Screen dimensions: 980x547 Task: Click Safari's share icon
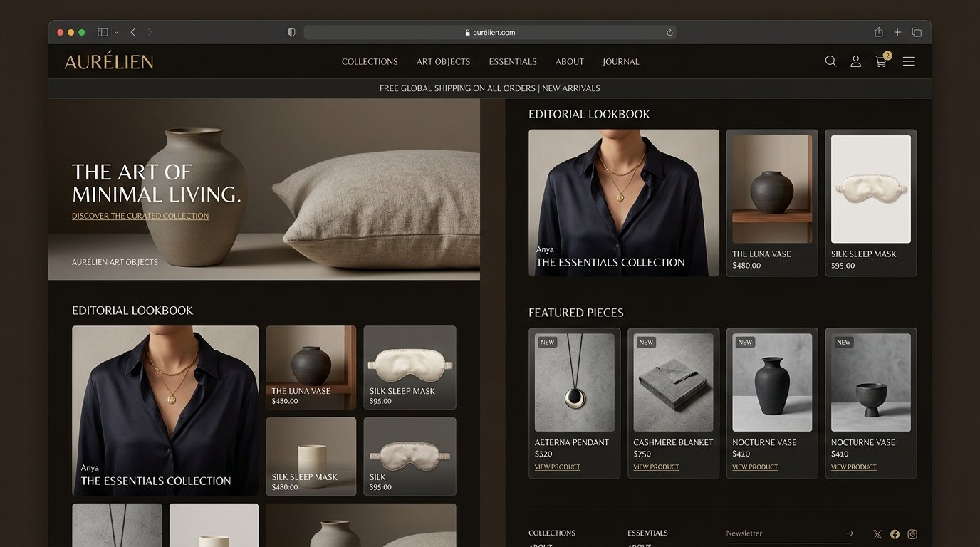(x=879, y=32)
